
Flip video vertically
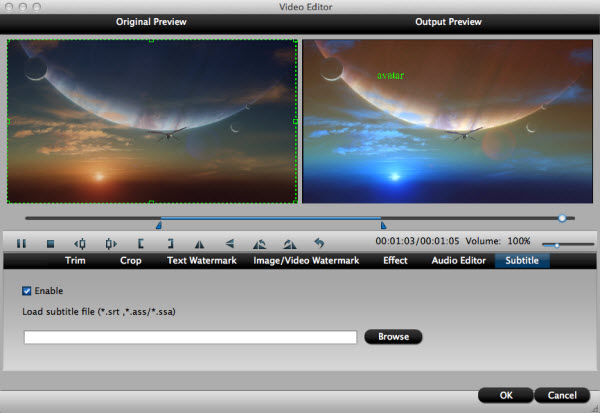click(230, 243)
